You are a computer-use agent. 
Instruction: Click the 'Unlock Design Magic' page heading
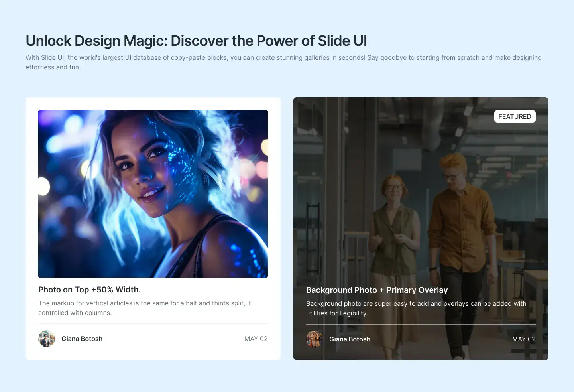tap(196, 41)
